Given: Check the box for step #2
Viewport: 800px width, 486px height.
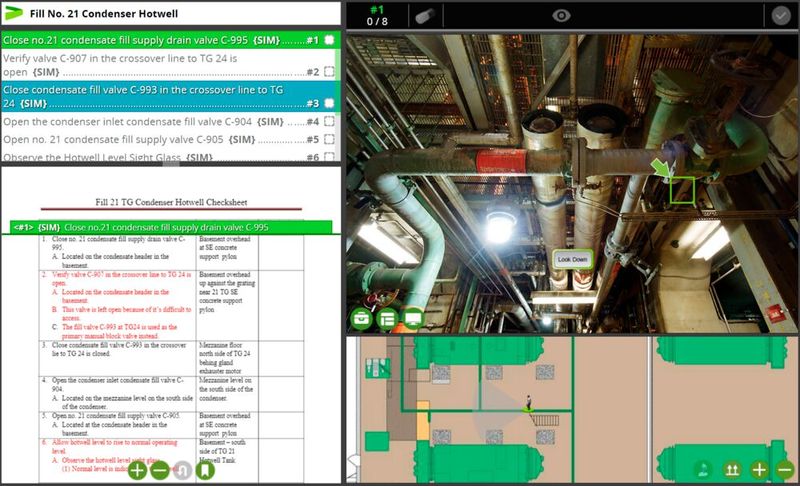Looking at the screenshot, I should pyautogui.click(x=329, y=72).
